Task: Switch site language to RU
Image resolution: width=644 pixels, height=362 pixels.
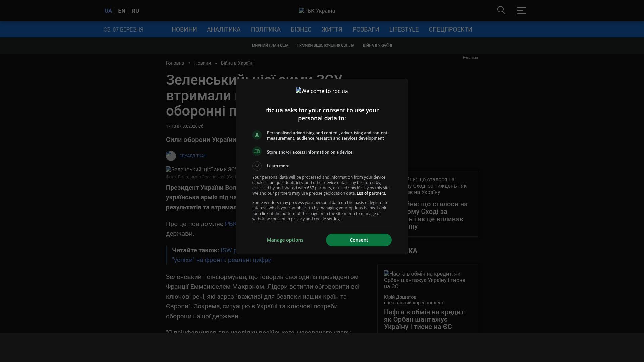Action: 135,11
